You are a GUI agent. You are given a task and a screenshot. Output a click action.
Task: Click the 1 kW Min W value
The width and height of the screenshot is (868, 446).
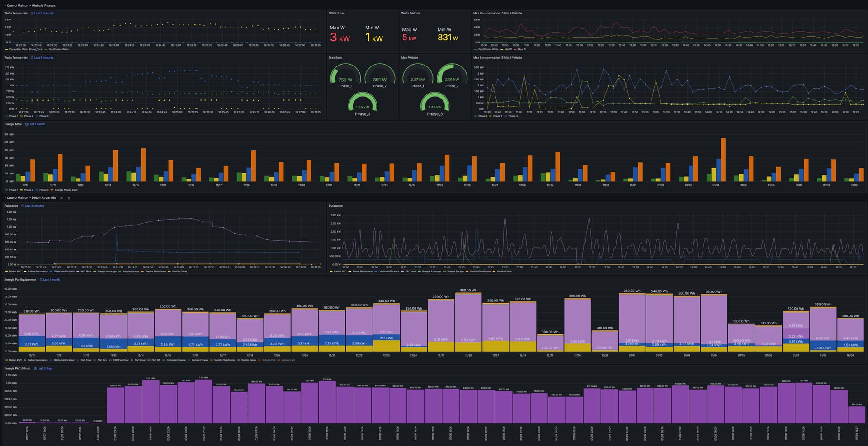click(374, 37)
